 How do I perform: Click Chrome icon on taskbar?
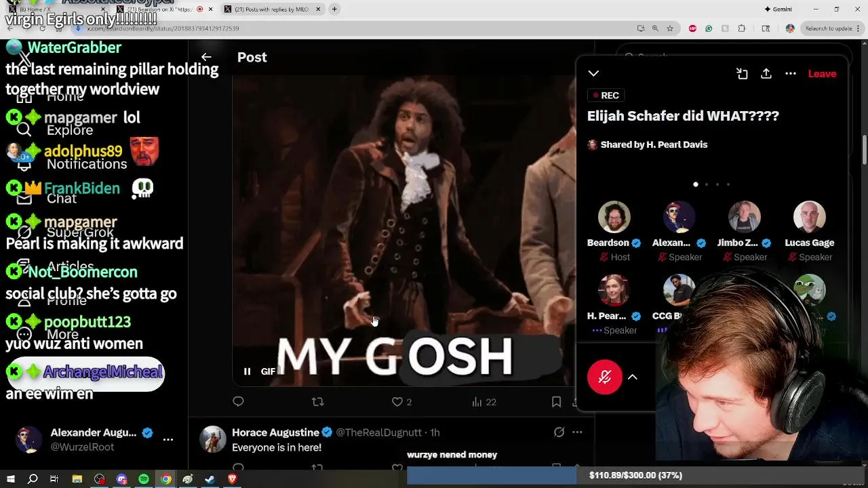click(165, 479)
